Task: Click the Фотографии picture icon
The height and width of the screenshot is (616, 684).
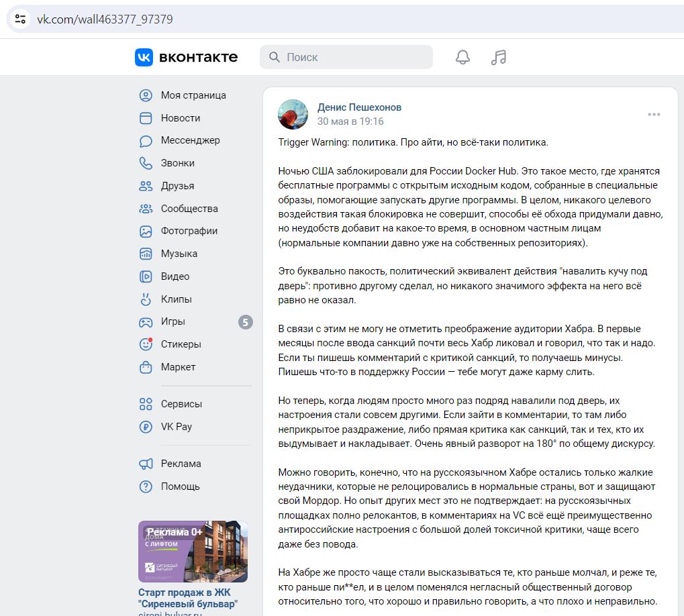Action: 146,231
